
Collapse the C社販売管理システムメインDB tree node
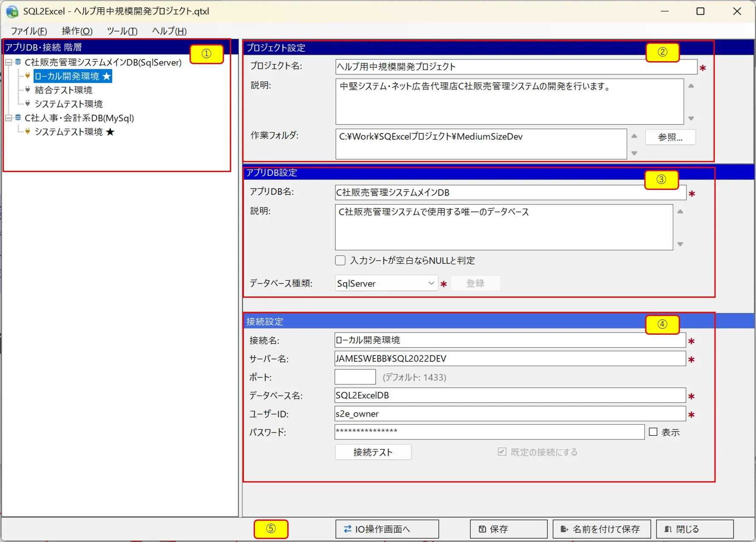click(x=8, y=62)
